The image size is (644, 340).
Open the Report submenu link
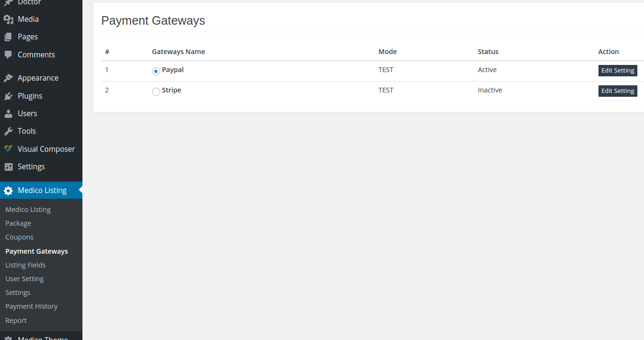coord(16,321)
